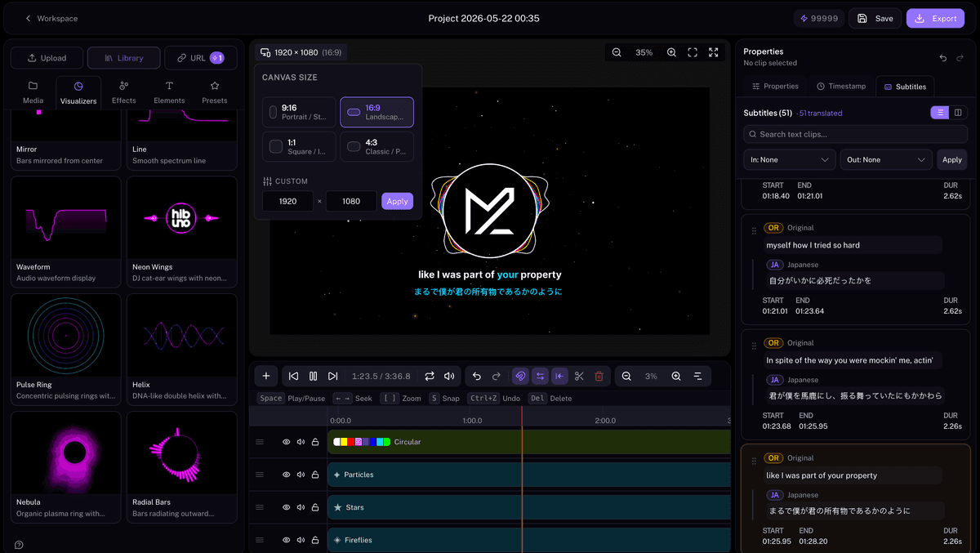Redo using the timeline toolbar arrow
Viewport: 980px width, 553px height.
(497, 376)
